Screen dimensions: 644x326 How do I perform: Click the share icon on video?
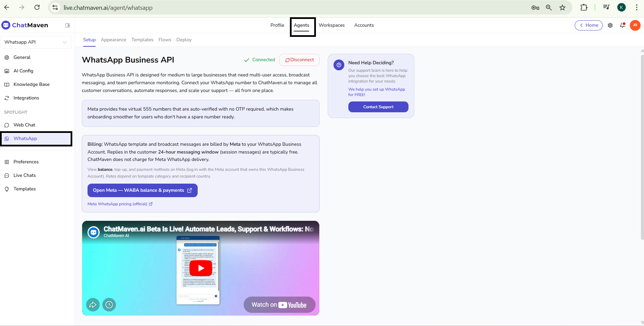point(93,305)
